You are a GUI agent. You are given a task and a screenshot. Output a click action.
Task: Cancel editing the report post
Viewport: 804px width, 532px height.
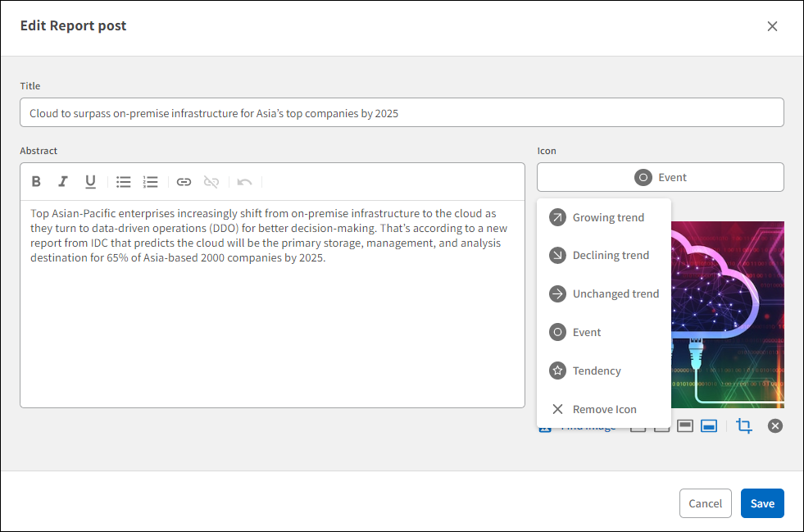[706, 503]
